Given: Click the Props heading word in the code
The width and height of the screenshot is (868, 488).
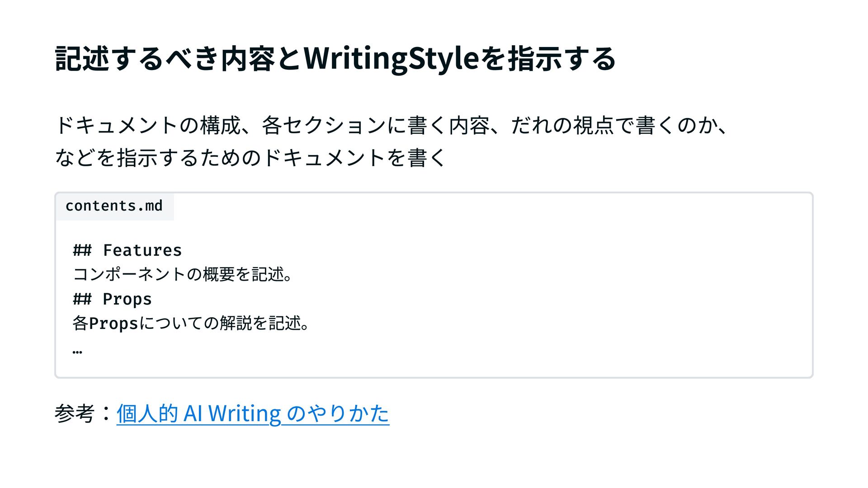Looking at the screenshot, I should click(127, 299).
